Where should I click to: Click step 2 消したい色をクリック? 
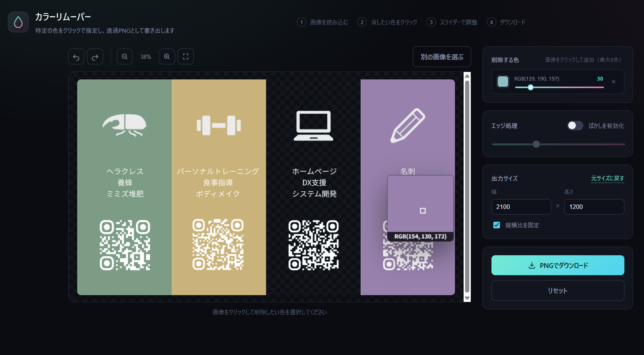(388, 22)
